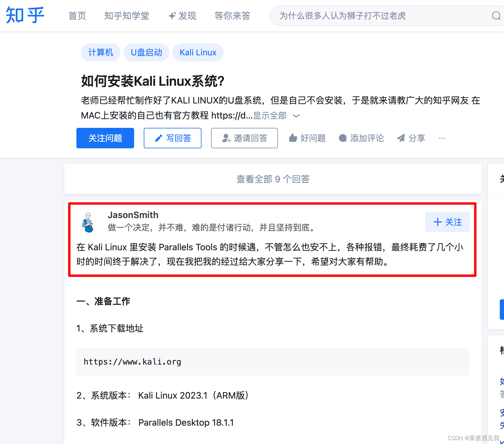504x444 pixels.
Task: Click the search magnifier icon
Action: (x=496, y=16)
